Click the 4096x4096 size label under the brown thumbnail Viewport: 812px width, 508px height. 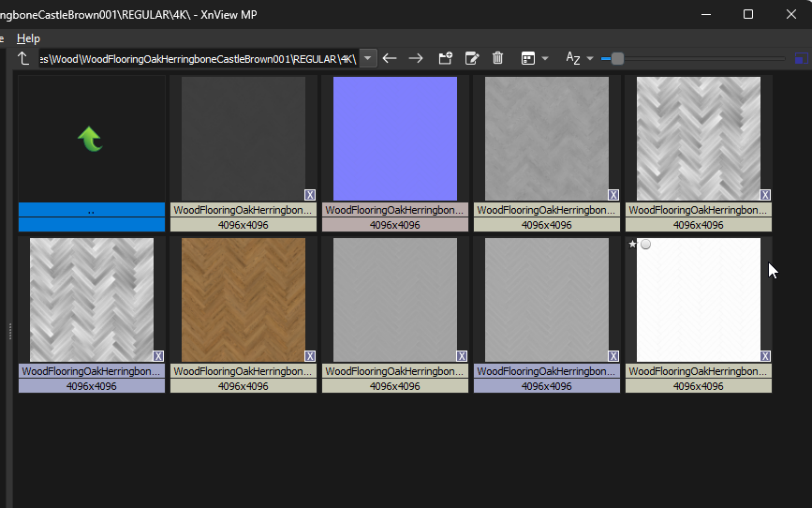244,386
